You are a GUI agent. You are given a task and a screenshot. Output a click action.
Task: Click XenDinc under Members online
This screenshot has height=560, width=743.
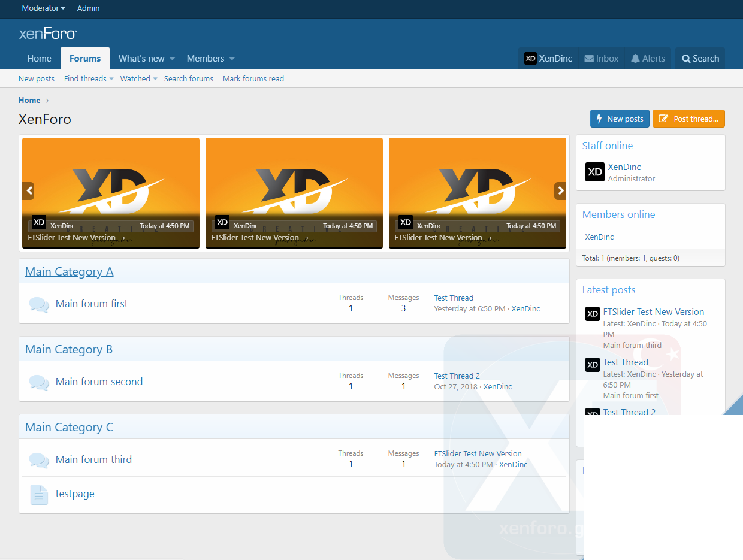[x=599, y=237]
